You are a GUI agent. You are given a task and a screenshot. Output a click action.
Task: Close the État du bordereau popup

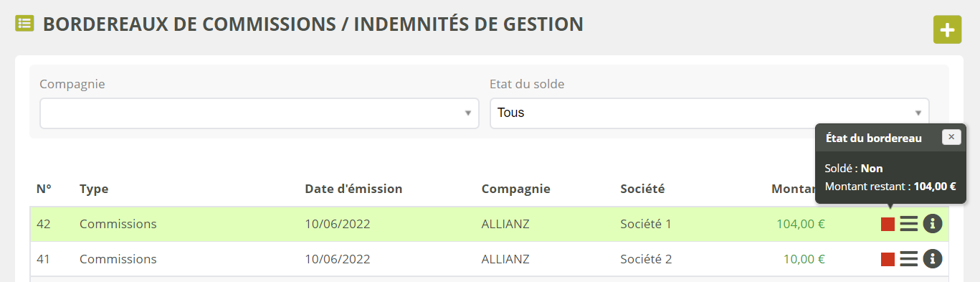[951, 137]
